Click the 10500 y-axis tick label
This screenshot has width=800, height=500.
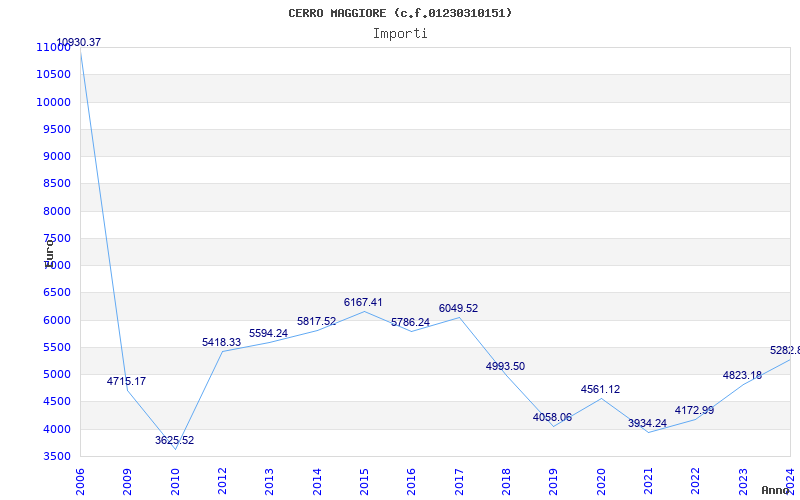coord(53,74)
